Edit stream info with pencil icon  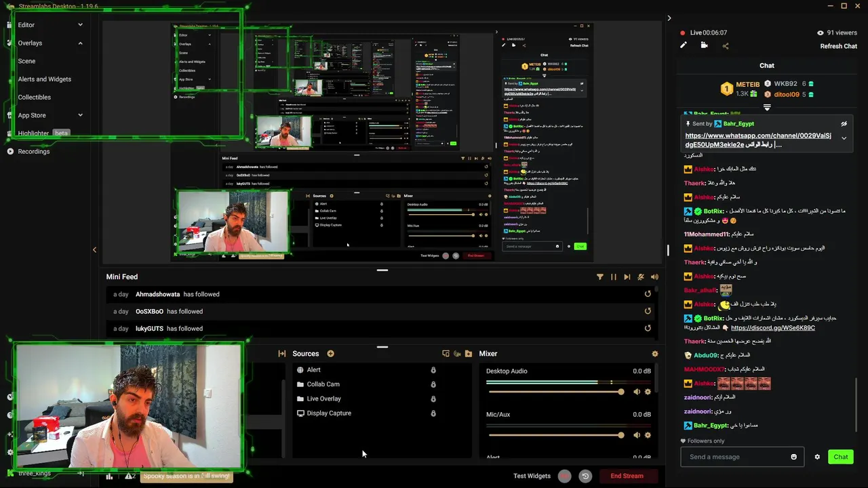point(684,45)
